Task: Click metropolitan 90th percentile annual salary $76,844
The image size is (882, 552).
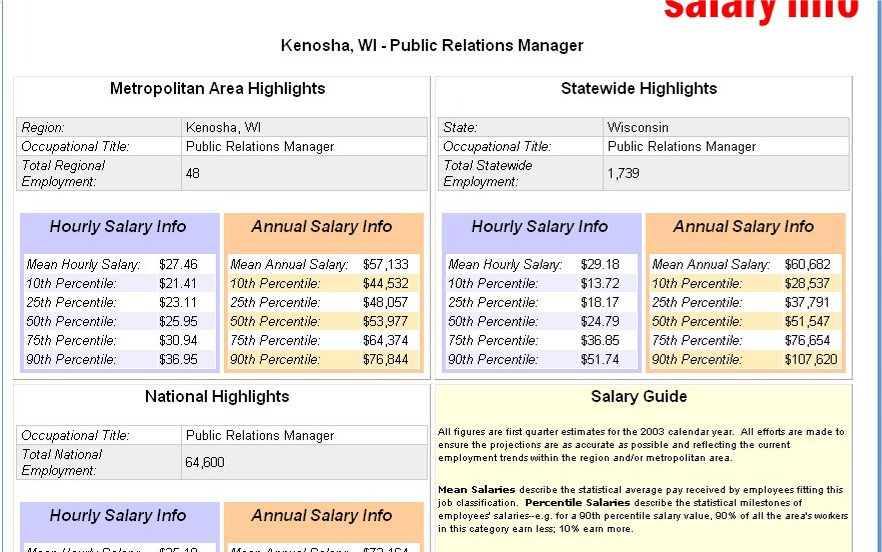Action: click(385, 360)
